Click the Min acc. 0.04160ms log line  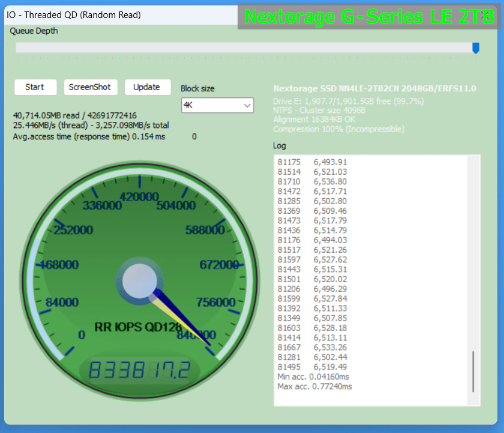(313, 377)
